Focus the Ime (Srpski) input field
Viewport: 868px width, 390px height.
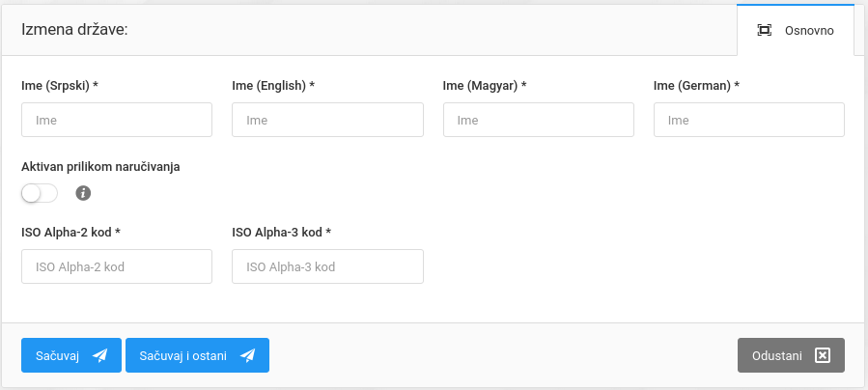pyautogui.click(x=117, y=121)
